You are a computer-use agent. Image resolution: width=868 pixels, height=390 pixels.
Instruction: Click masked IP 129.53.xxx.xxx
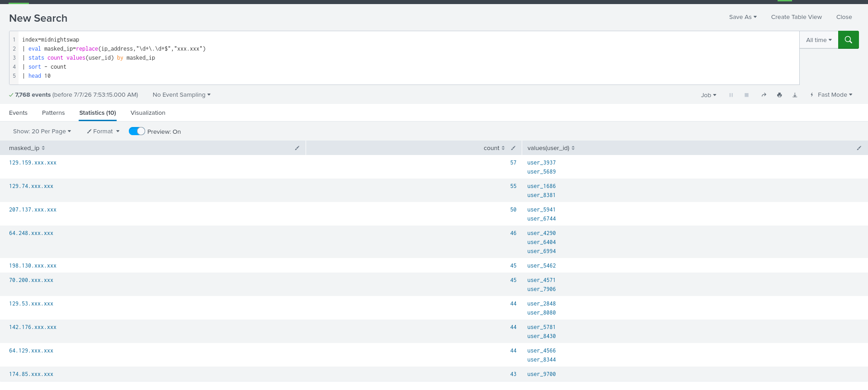point(31,304)
